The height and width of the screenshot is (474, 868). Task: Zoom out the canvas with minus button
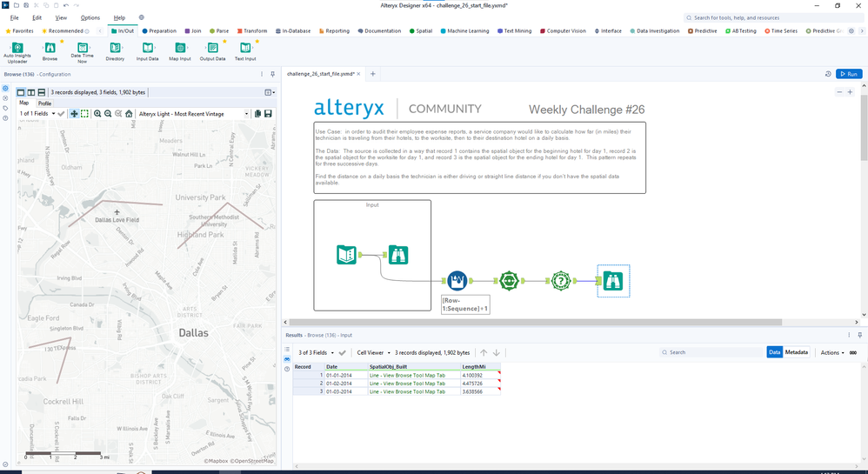point(840,92)
